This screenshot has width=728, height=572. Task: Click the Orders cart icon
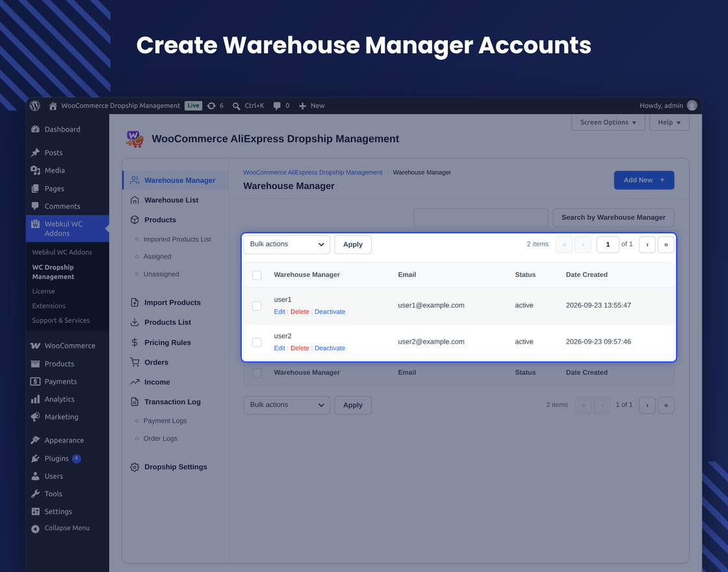pos(135,362)
